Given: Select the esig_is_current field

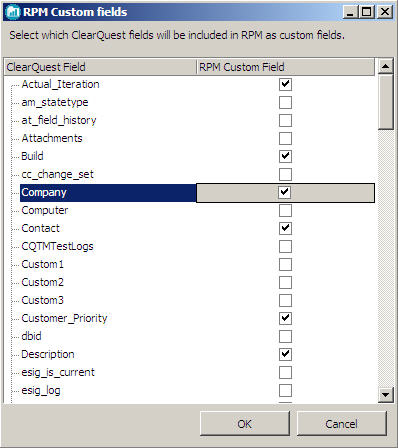Looking at the screenshot, I should tap(58, 372).
